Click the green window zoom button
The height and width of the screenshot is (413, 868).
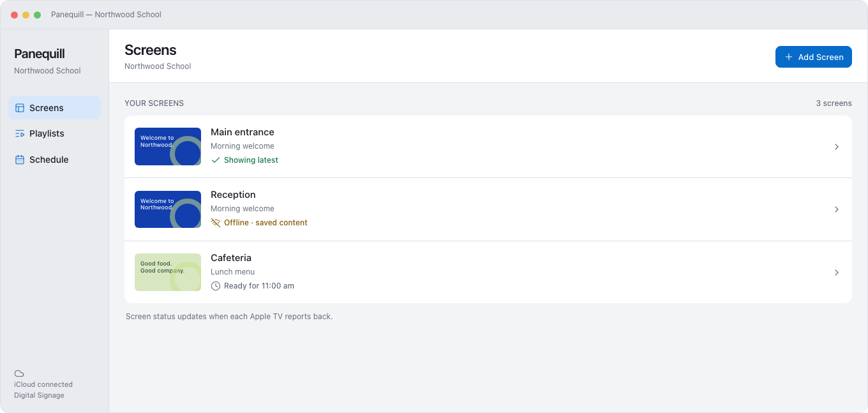(x=37, y=15)
